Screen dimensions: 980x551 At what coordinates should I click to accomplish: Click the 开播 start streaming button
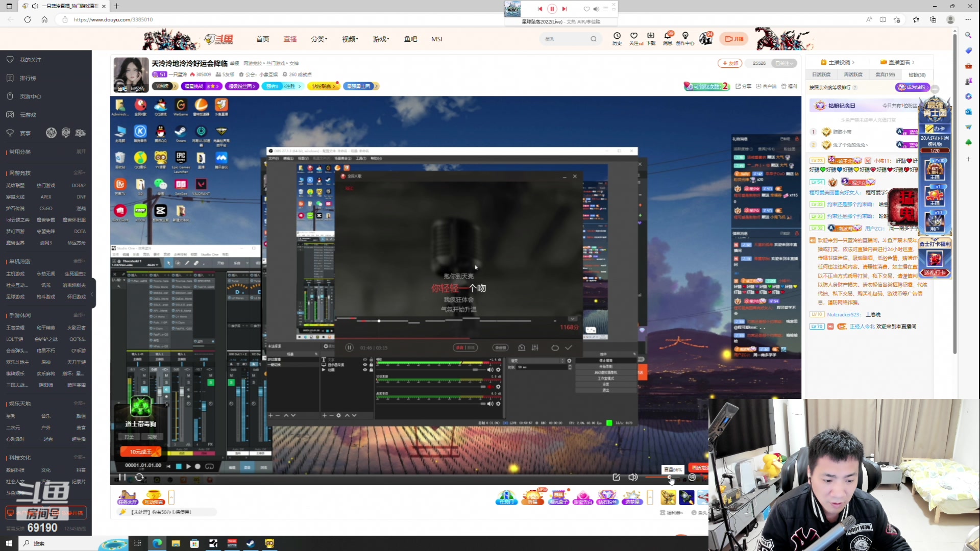coord(734,39)
